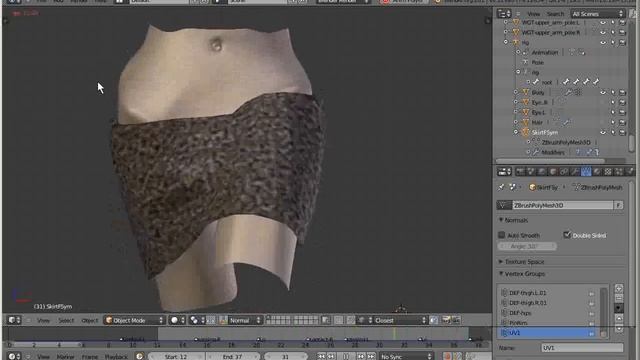This screenshot has height=360, width=640.
Task: Toggle visibility eye of rig object
Action: pos(603,42)
